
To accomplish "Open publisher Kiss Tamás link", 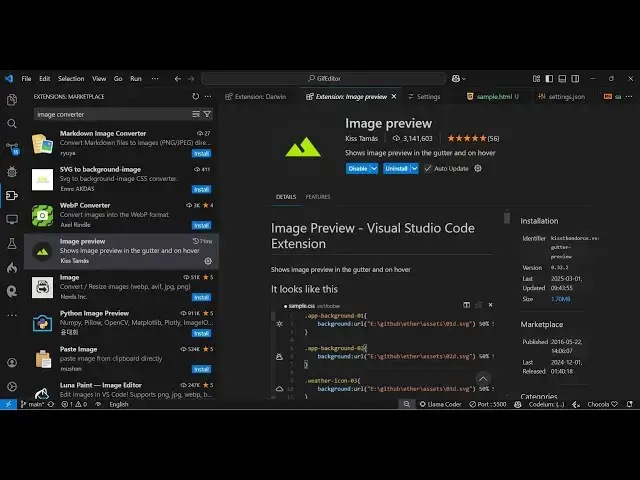I will point(362,138).
